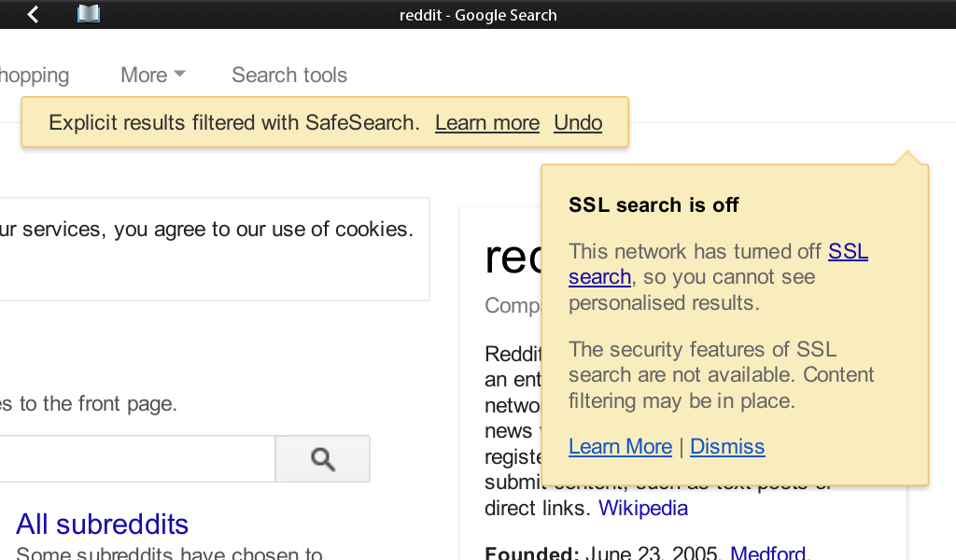This screenshot has width=956, height=560.
Task: Click the page title reddit - Google Search
Action: pos(478,15)
